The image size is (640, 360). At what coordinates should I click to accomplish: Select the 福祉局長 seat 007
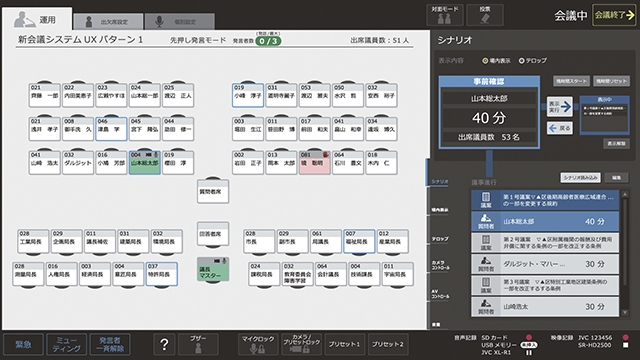pos(359,241)
